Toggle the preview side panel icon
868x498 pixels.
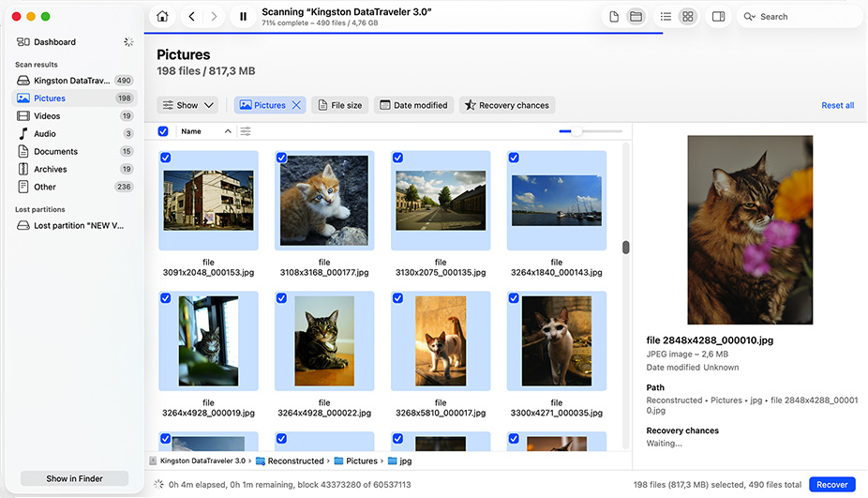point(719,17)
